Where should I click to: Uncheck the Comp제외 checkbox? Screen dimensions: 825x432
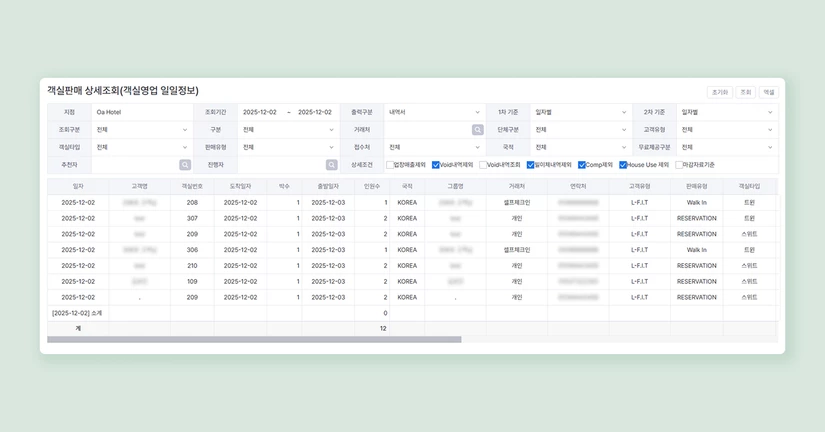click(x=582, y=165)
